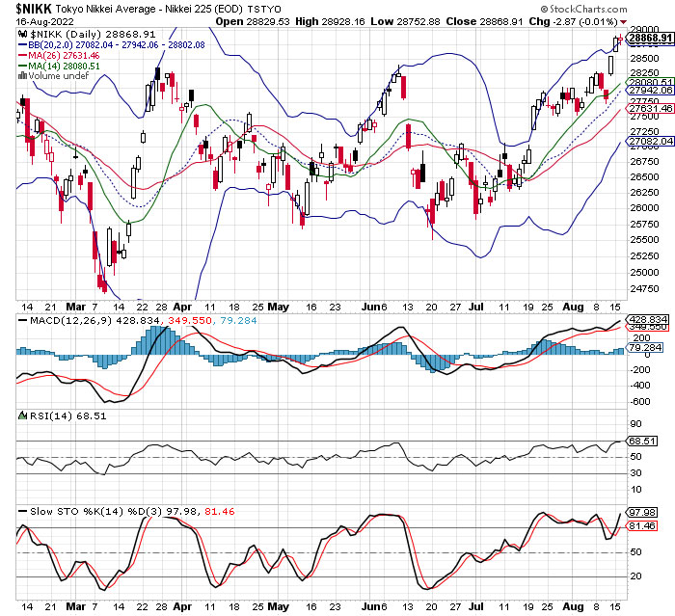
Task: Click the 81.46 red stochastic axis tag
Action: point(642,525)
